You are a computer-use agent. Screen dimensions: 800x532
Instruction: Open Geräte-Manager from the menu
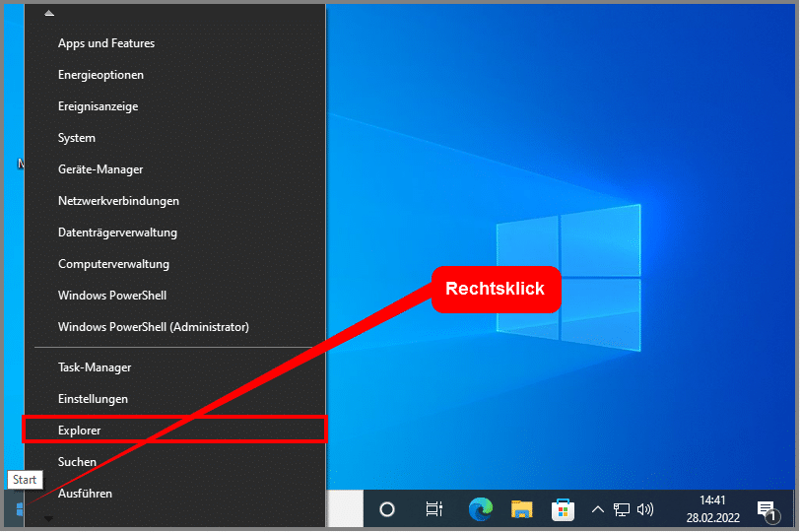[x=100, y=169]
